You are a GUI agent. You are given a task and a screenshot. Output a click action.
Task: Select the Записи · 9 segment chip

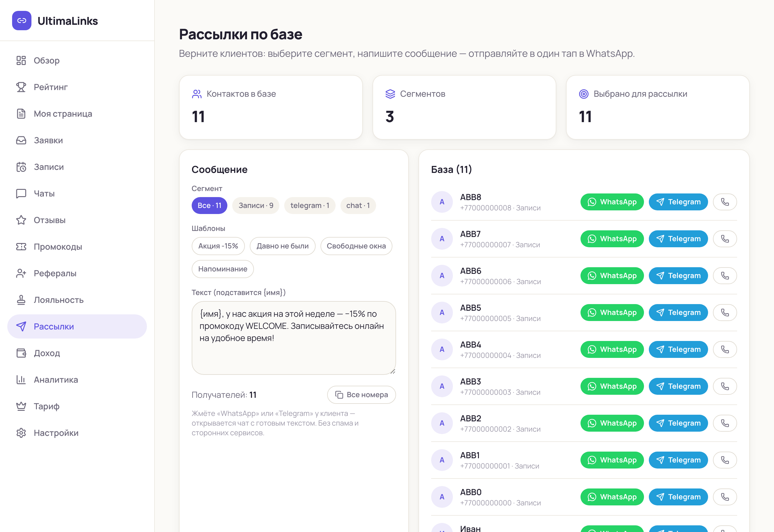256,205
